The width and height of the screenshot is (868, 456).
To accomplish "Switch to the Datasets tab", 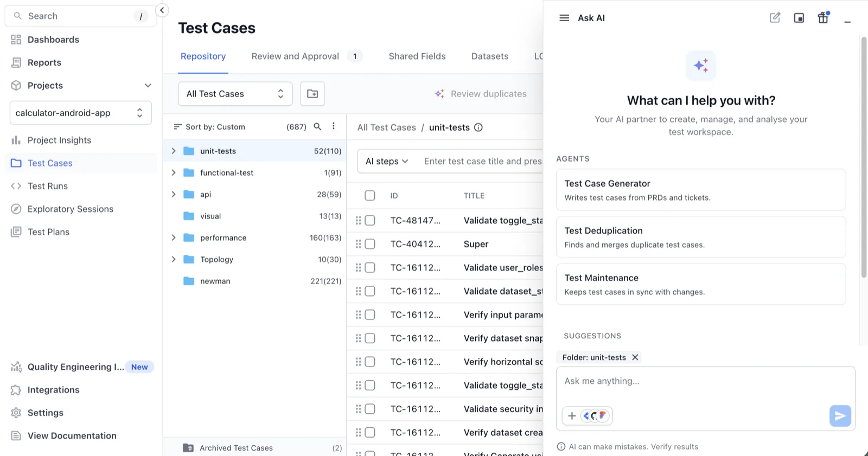I will click(490, 56).
